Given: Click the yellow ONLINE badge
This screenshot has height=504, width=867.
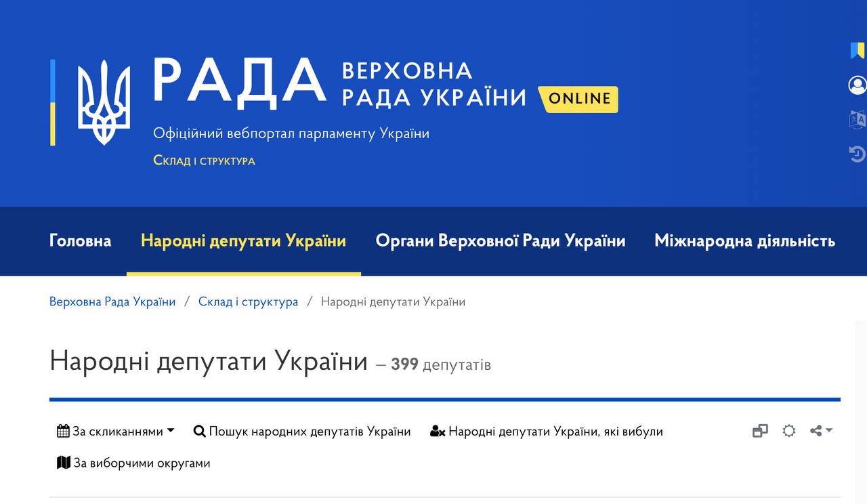Looking at the screenshot, I should coord(579,99).
